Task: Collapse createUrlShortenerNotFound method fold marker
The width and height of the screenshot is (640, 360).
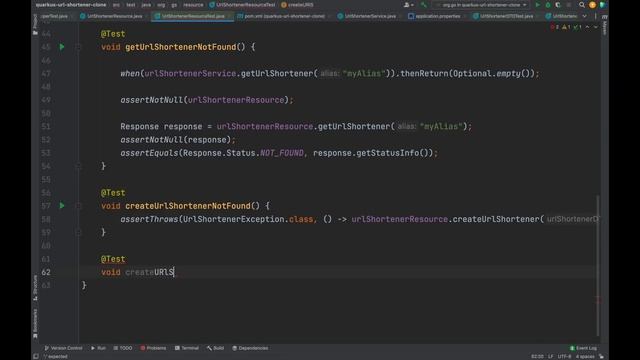Action: 78,206
